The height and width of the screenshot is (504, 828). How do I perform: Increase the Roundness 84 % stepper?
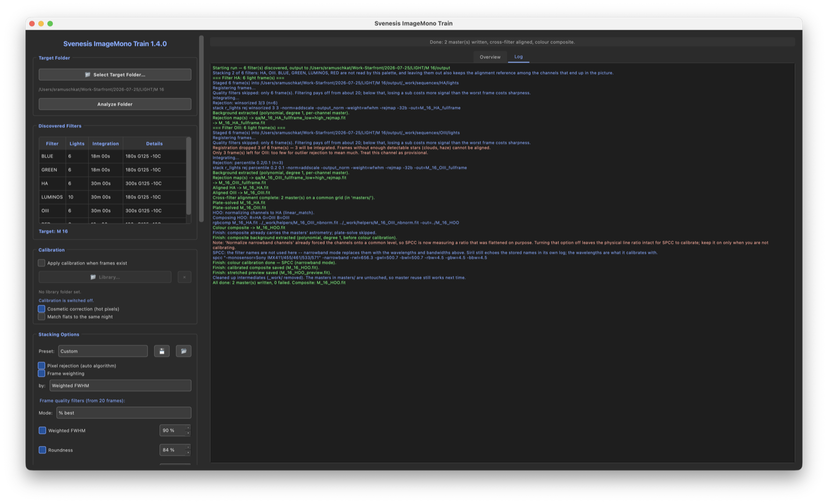[188, 448]
